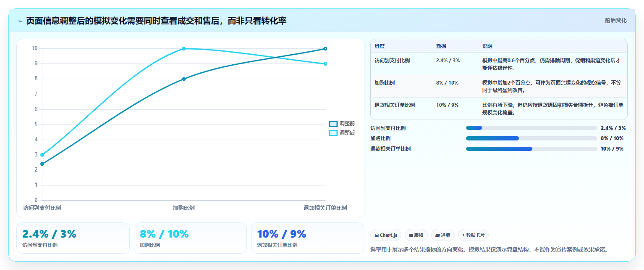Image resolution: width=644 pixels, height=270 pixels.
Task: Toggle the 调整前 legend series
Action: tap(342, 124)
